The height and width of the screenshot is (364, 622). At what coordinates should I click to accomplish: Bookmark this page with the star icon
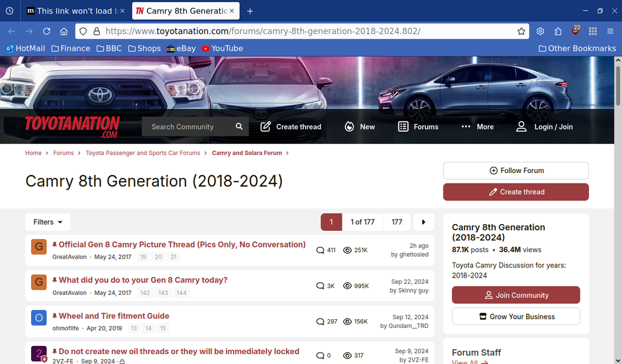(521, 31)
